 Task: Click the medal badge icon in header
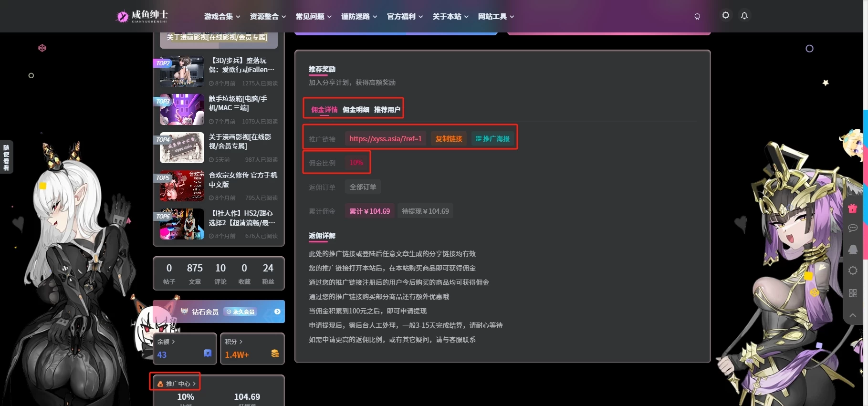coord(697,17)
